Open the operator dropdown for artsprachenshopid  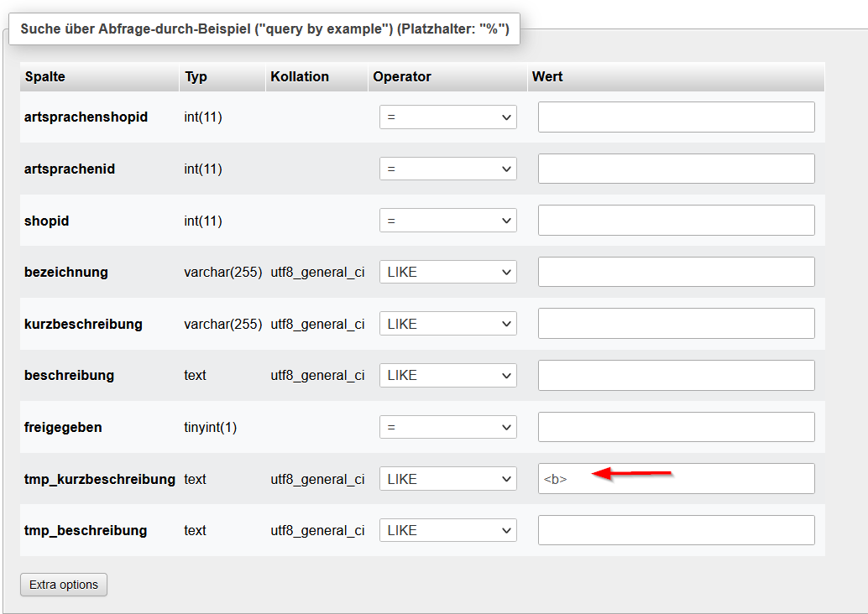click(x=447, y=117)
